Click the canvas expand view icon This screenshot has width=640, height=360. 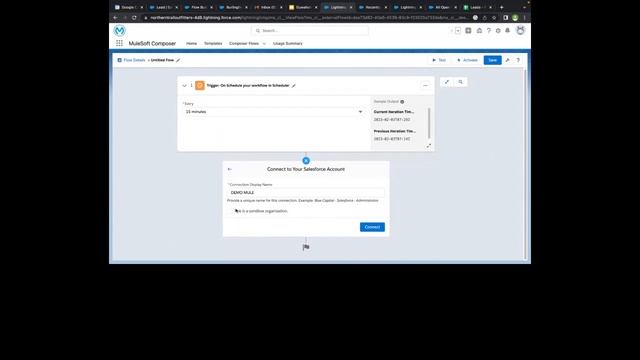447,82
